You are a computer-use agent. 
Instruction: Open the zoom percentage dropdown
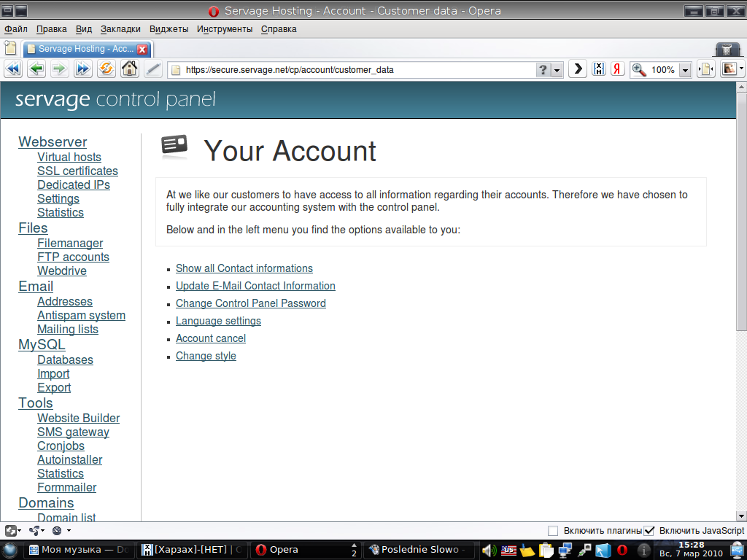684,69
